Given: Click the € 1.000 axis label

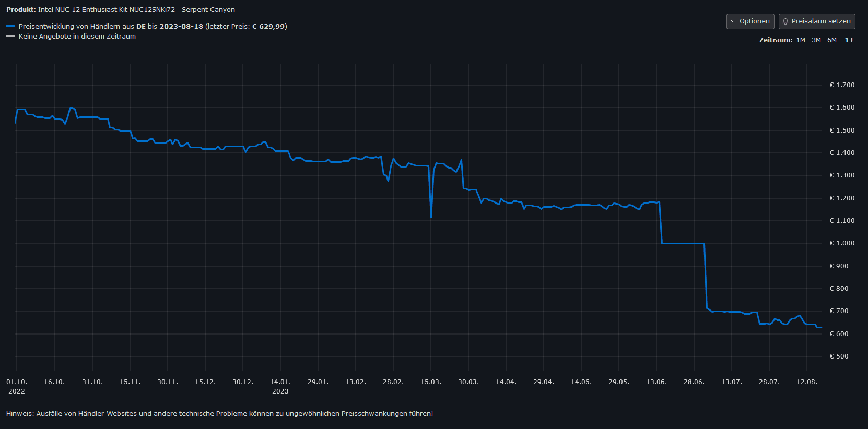Looking at the screenshot, I should pyautogui.click(x=842, y=243).
